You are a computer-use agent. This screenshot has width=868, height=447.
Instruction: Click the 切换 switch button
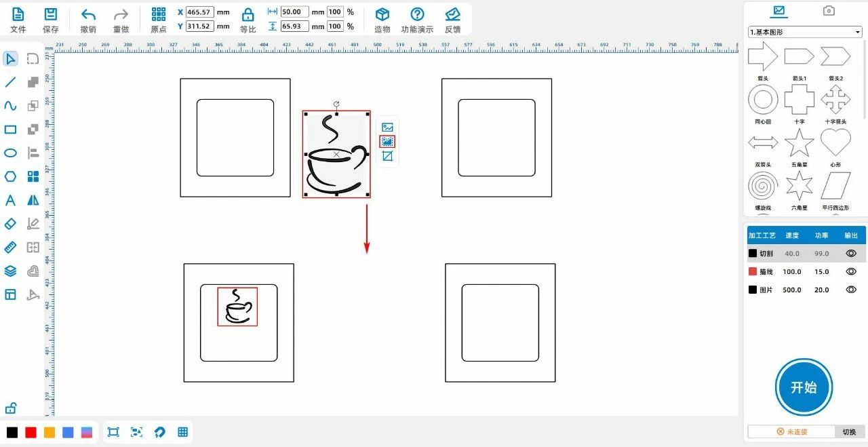849,431
